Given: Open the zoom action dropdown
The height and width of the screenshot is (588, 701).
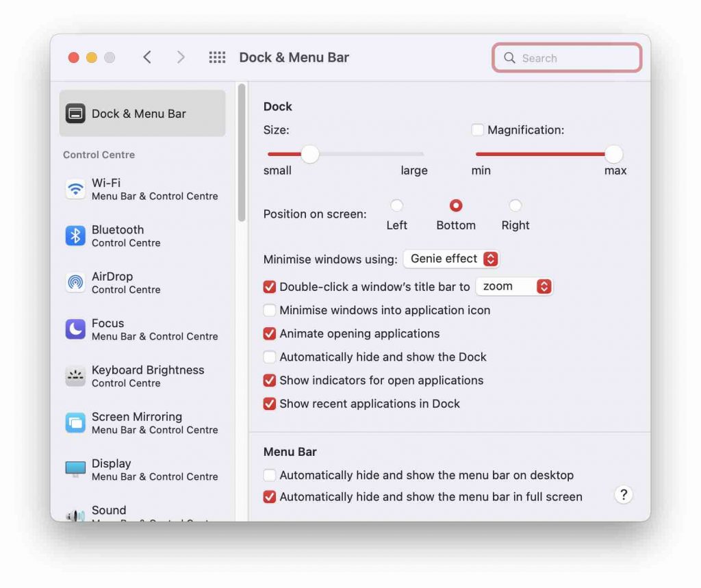Looking at the screenshot, I should (514, 287).
